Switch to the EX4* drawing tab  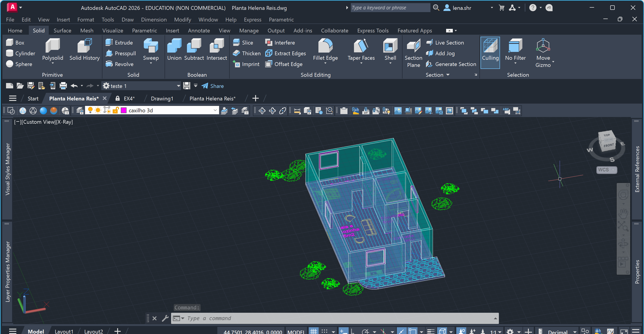coord(129,99)
